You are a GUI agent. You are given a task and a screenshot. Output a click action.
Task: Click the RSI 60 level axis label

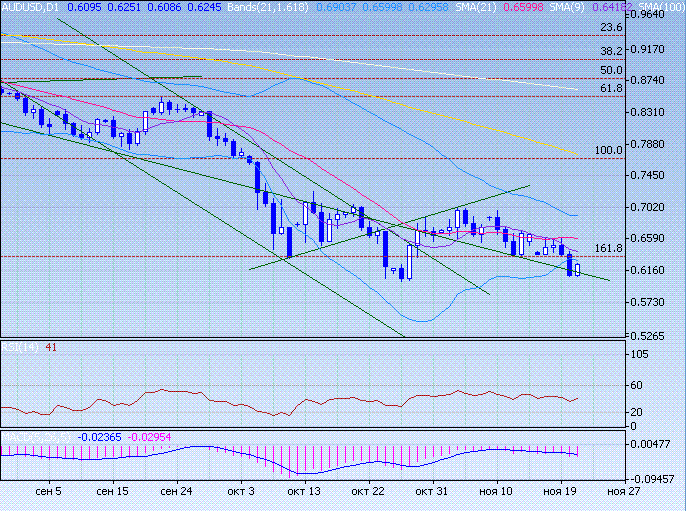[x=636, y=386]
